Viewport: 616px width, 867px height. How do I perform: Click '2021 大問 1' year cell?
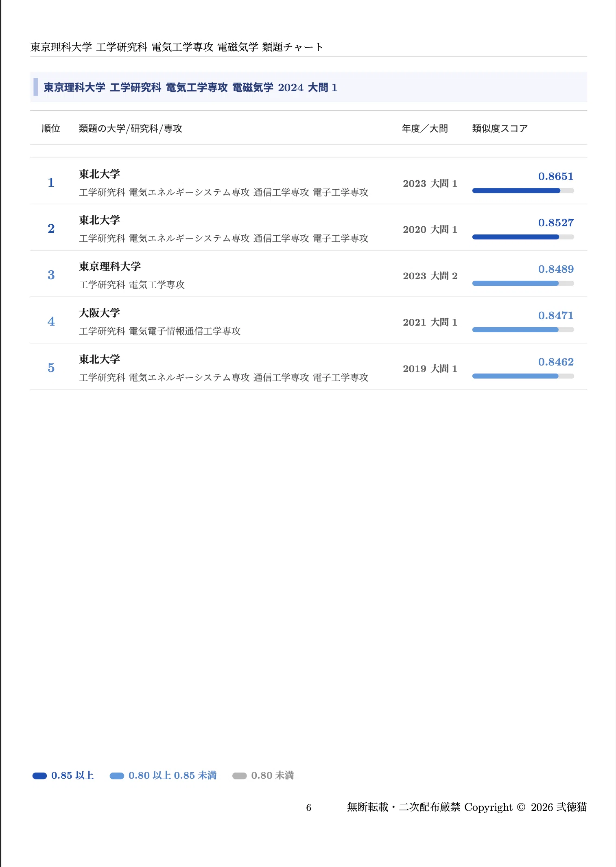coord(430,322)
